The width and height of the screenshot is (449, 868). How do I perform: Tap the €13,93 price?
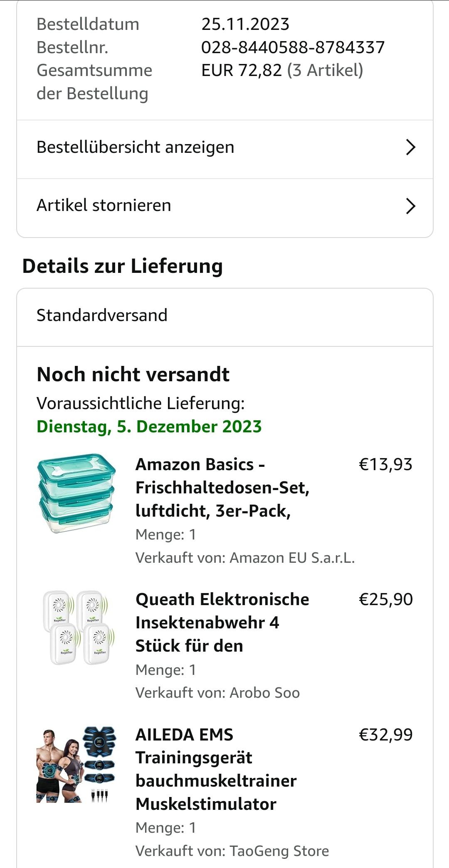pyautogui.click(x=385, y=464)
